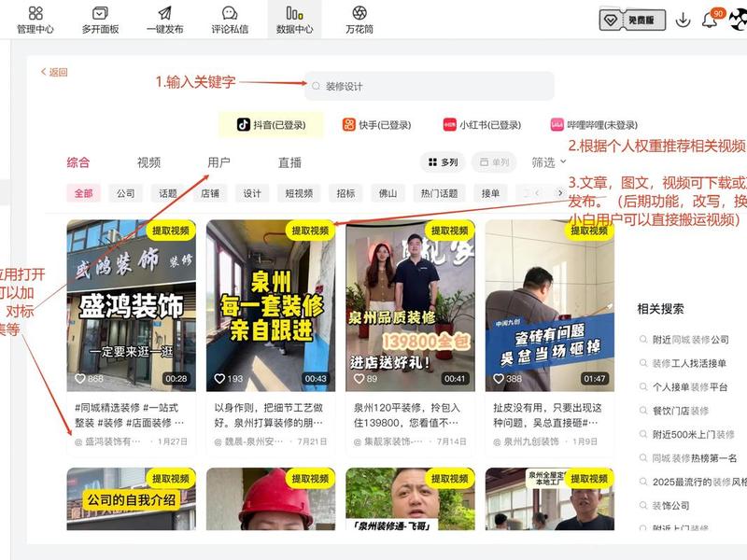This screenshot has width=747, height=560.
Task: Switch to 数据中心
Action: pos(294,20)
